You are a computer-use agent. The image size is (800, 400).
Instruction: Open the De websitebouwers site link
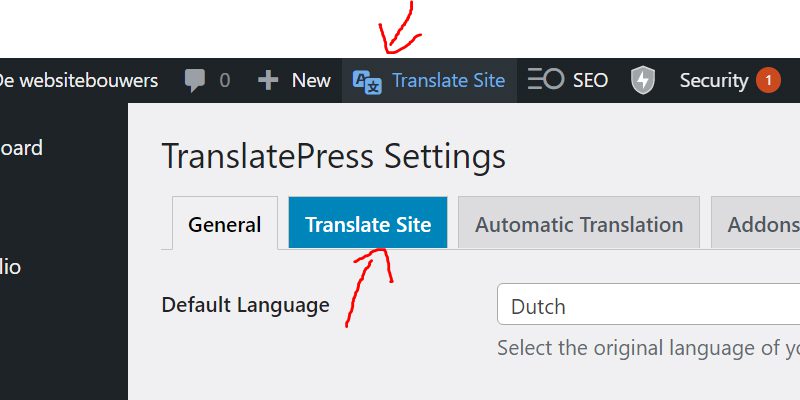coord(77,81)
